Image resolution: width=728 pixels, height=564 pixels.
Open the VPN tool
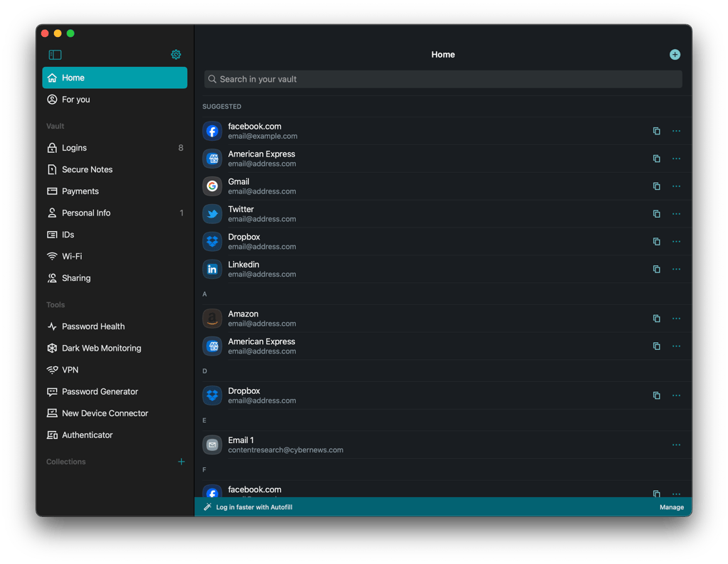[x=114, y=370]
